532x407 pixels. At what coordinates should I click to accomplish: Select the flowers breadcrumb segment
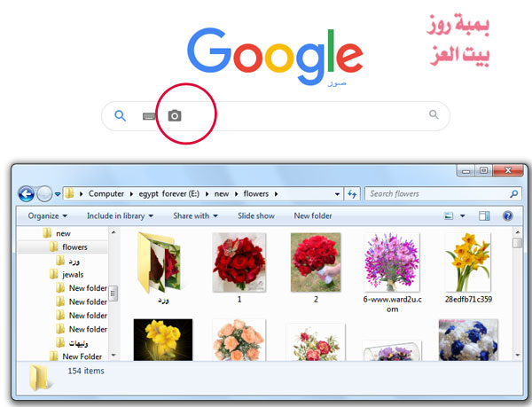256,193
